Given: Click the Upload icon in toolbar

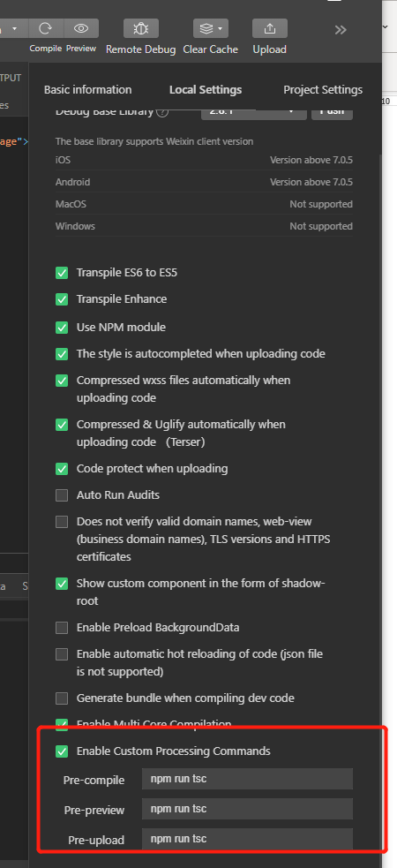Looking at the screenshot, I should click(x=270, y=28).
